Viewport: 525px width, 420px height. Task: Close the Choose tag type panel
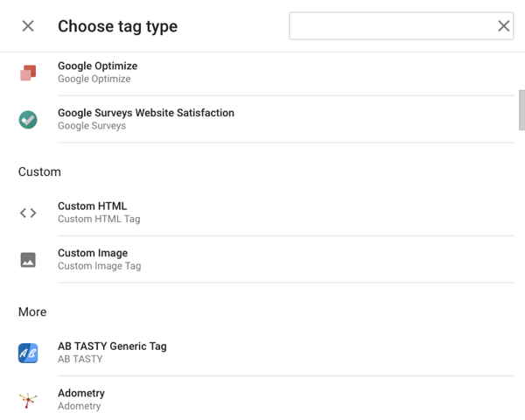click(28, 26)
